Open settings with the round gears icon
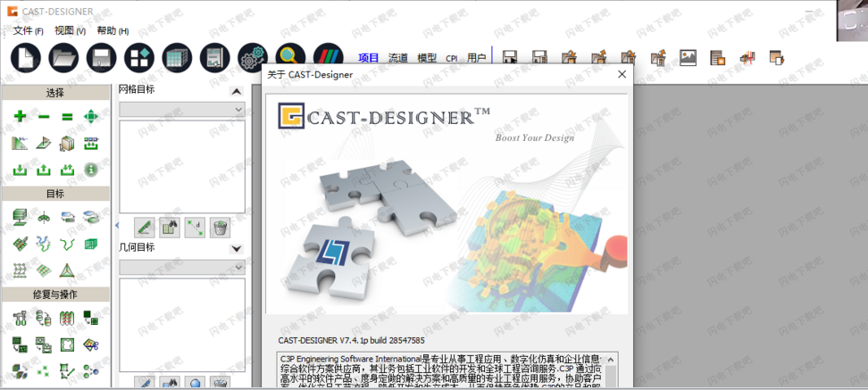 pos(253,57)
